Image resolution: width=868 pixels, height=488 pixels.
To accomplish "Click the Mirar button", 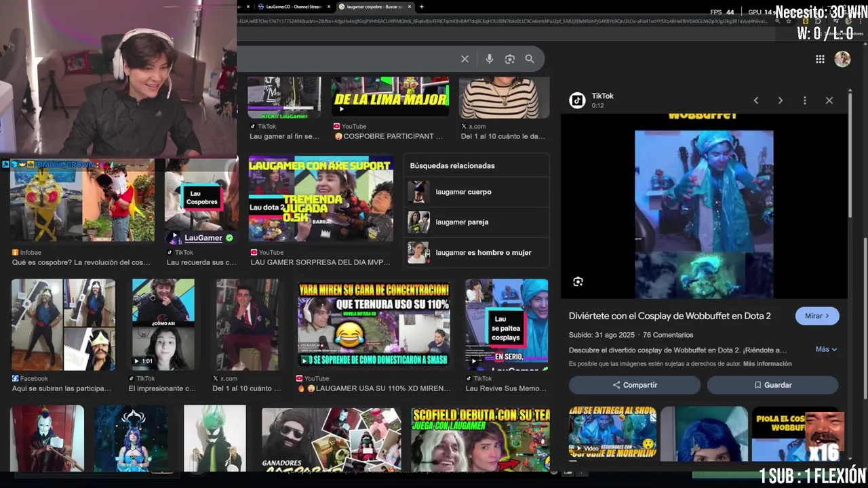I will [x=817, y=316].
